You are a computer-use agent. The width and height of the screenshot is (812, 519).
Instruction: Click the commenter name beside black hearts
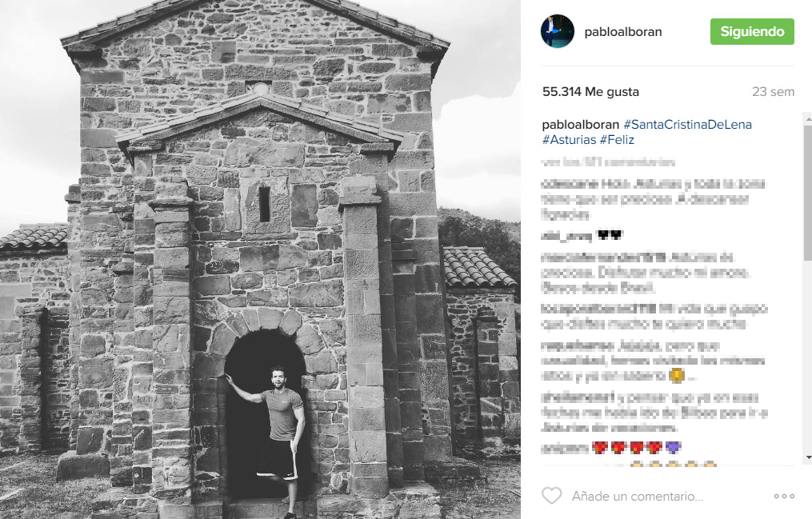(x=566, y=236)
